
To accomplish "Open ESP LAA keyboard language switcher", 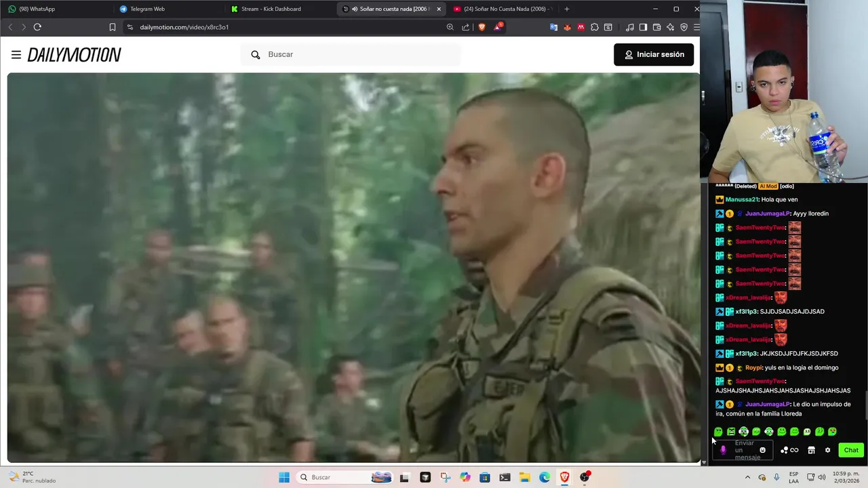I will 793,477.
